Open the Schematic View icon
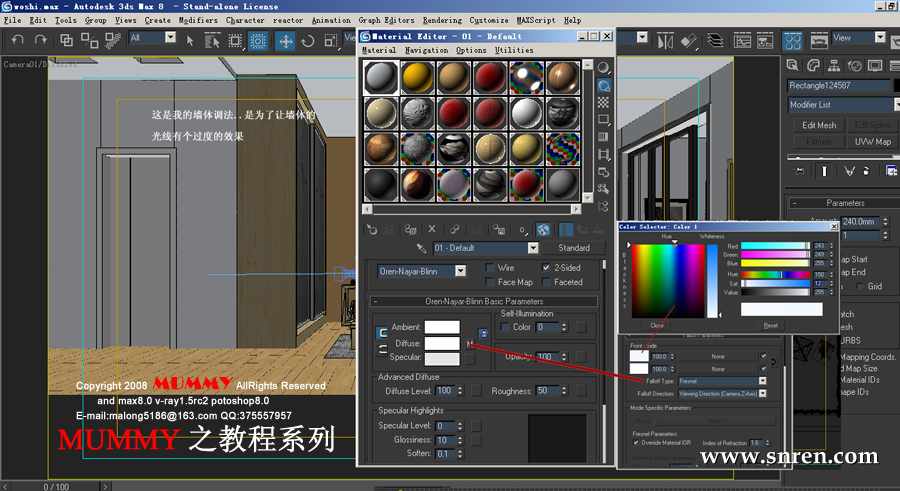 [x=765, y=41]
